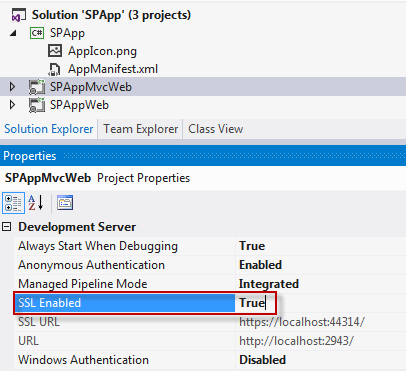Select the SPAppMvcWeb web project icon
The image size is (406, 371).
click(37, 87)
